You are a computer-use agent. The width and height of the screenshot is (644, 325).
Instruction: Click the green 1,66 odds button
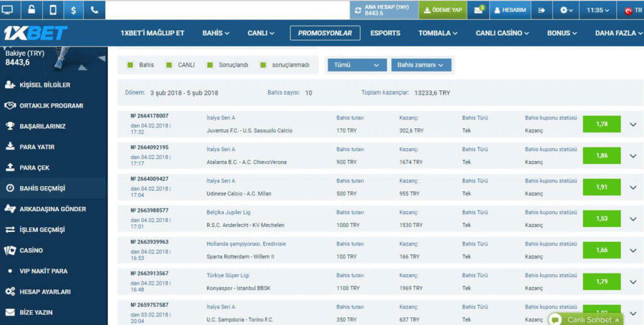(602, 250)
